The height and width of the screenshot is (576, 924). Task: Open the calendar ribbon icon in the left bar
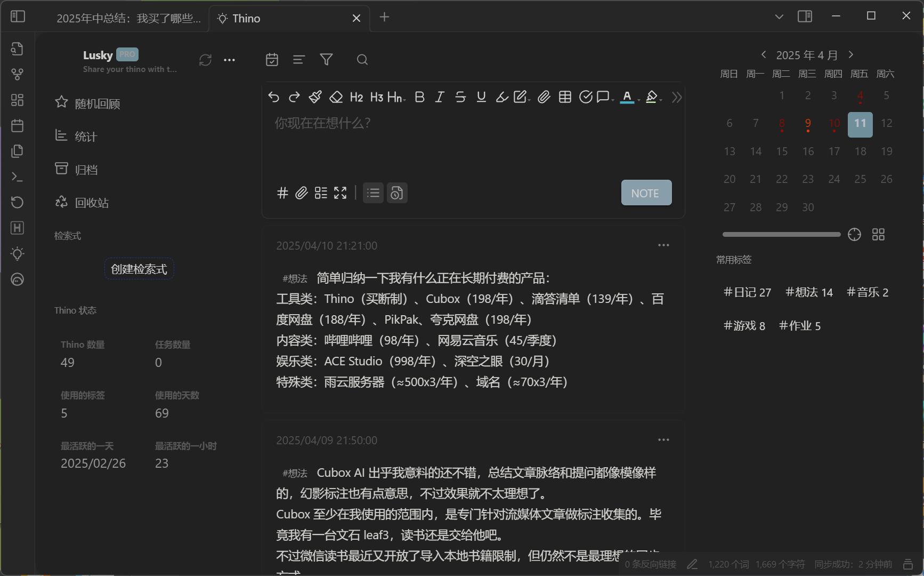tap(18, 125)
